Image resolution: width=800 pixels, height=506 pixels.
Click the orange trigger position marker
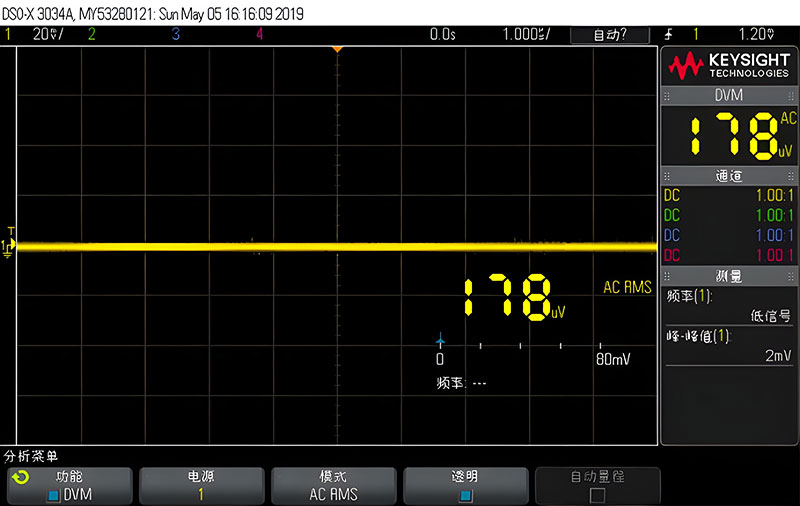[x=337, y=49]
